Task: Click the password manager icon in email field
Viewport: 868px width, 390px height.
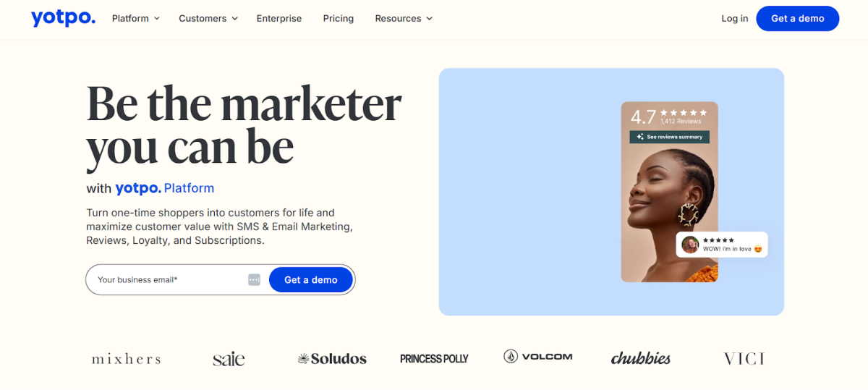Action: point(254,280)
